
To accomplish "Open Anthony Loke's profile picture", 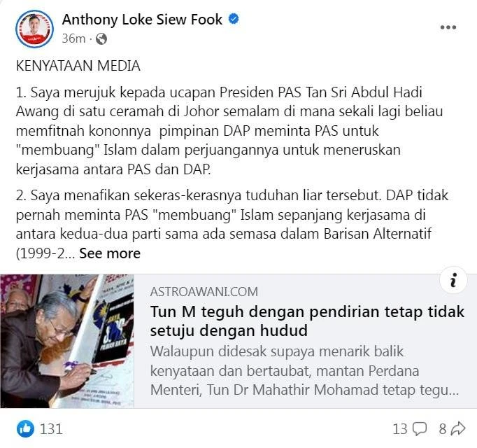I will 35,29.
